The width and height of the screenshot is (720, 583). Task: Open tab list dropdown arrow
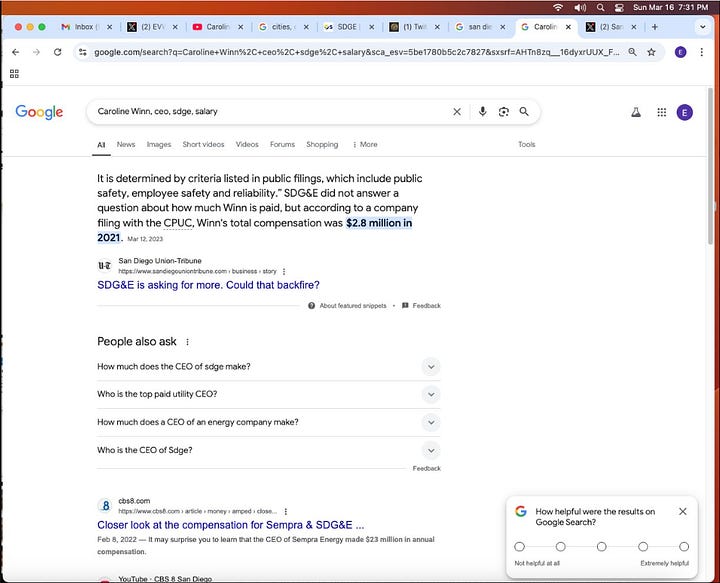click(x=703, y=27)
